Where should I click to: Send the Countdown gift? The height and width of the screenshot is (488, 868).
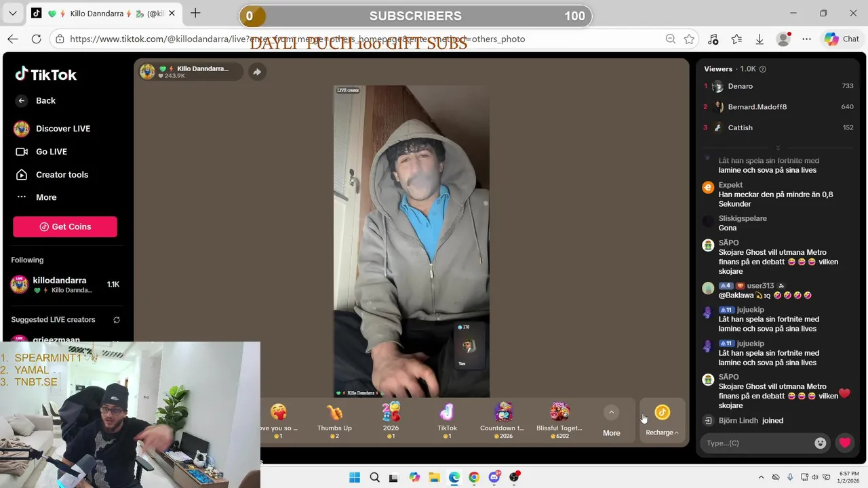click(502, 420)
